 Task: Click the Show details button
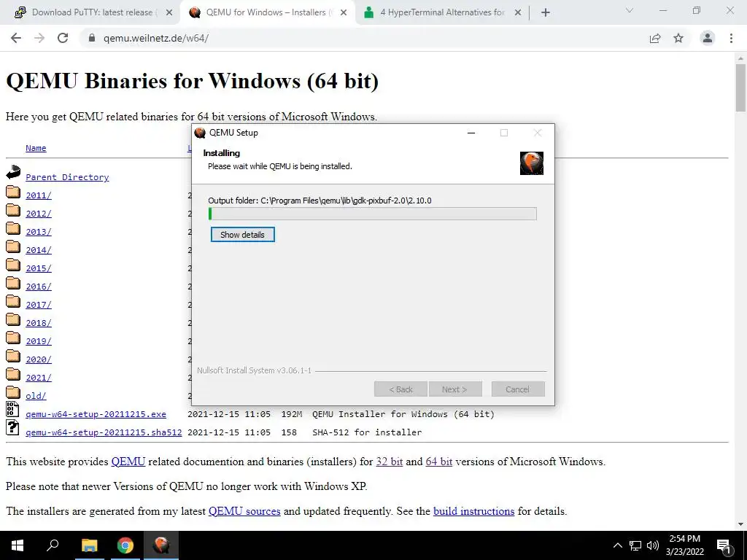coord(242,234)
